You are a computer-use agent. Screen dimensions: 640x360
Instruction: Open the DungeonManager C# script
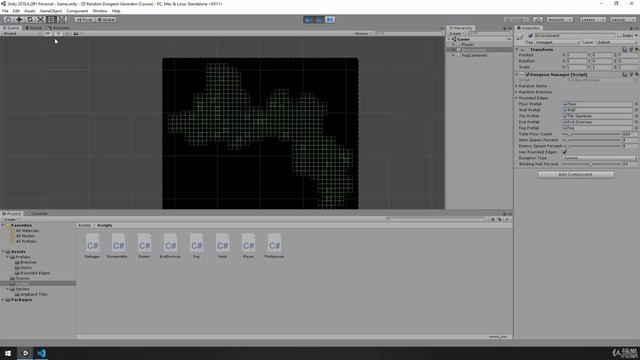(x=118, y=246)
